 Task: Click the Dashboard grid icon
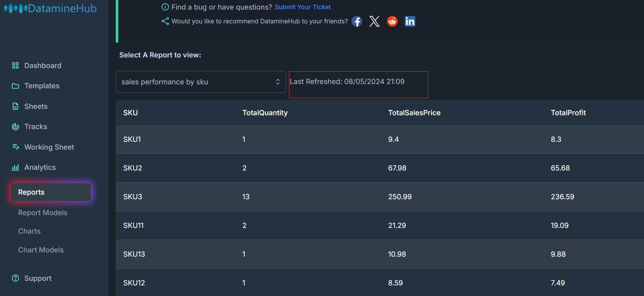point(15,66)
